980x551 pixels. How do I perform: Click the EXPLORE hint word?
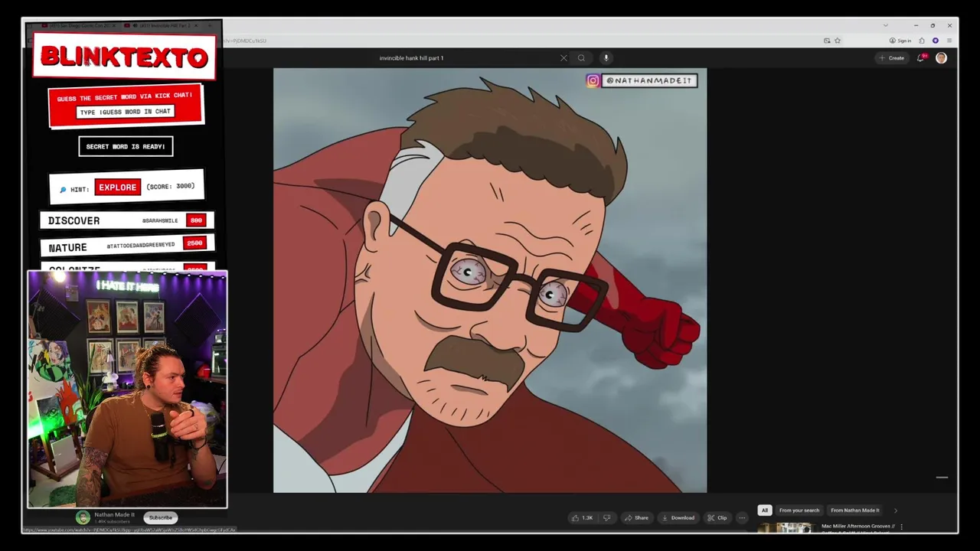pyautogui.click(x=117, y=187)
